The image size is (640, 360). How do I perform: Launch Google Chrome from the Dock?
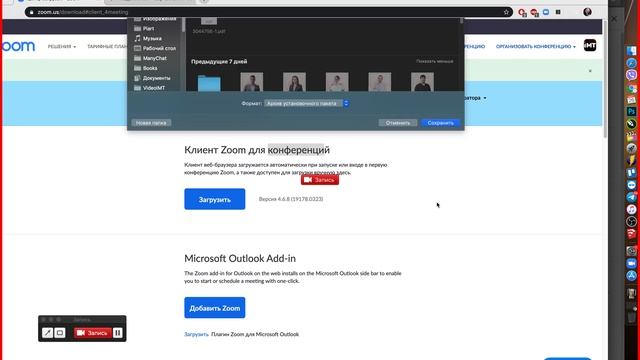click(x=631, y=88)
